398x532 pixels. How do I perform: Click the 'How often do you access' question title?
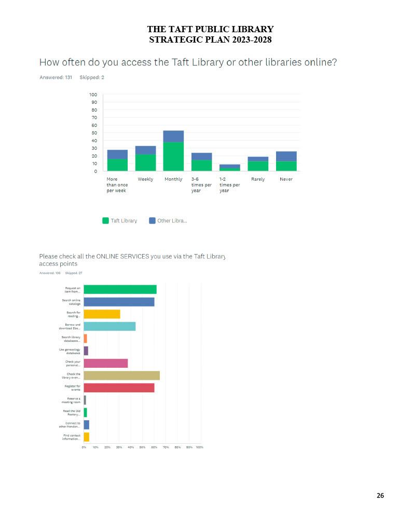pos(188,63)
